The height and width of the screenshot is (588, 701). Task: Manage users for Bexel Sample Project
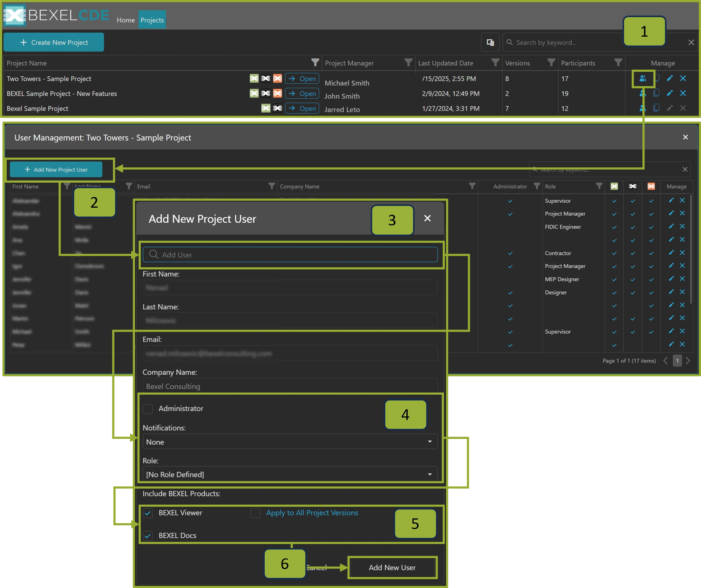(643, 108)
